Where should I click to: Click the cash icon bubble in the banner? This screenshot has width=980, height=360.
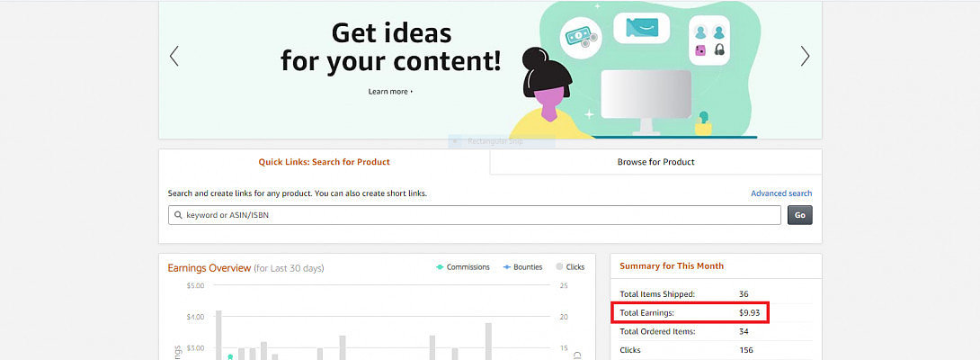580,38
